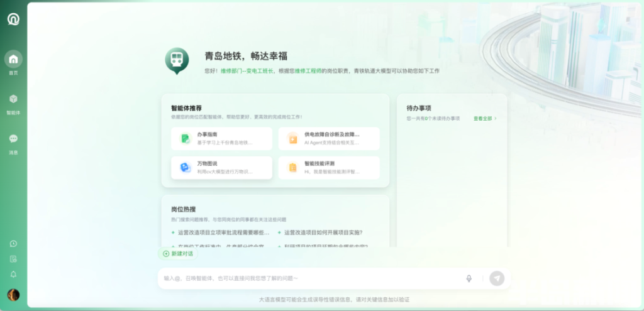
Task: Open the user avatar profile
Action: 14,295
